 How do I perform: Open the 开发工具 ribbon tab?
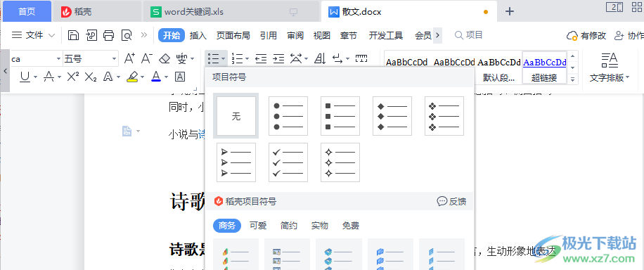pyautogui.click(x=386, y=36)
